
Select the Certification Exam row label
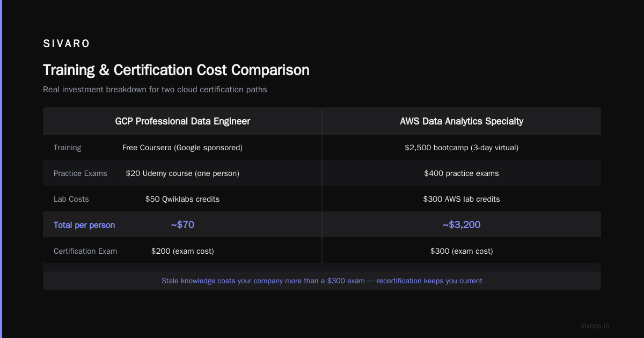(x=85, y=251)
